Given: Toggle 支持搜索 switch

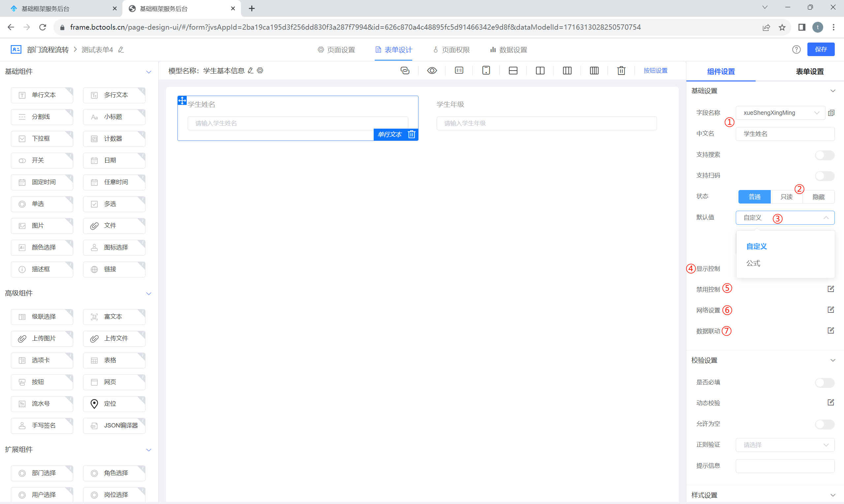Looking at the screenshot, I should pyautogui.click(x=824, y=155).
